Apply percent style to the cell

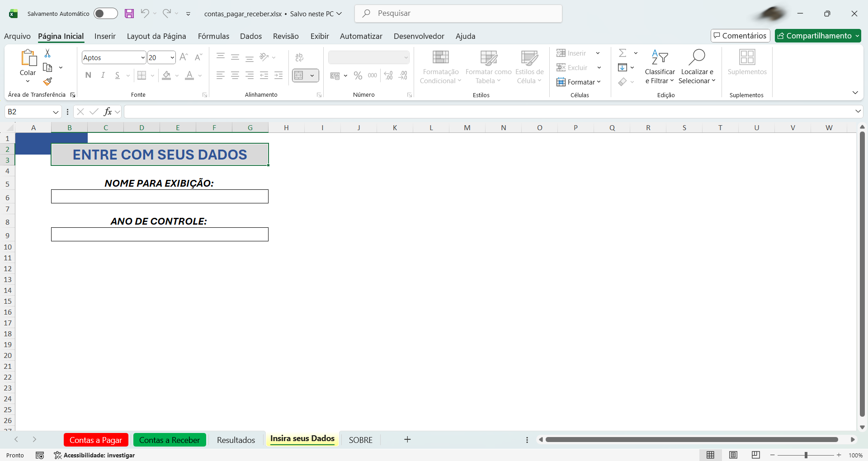click(358, 75)
